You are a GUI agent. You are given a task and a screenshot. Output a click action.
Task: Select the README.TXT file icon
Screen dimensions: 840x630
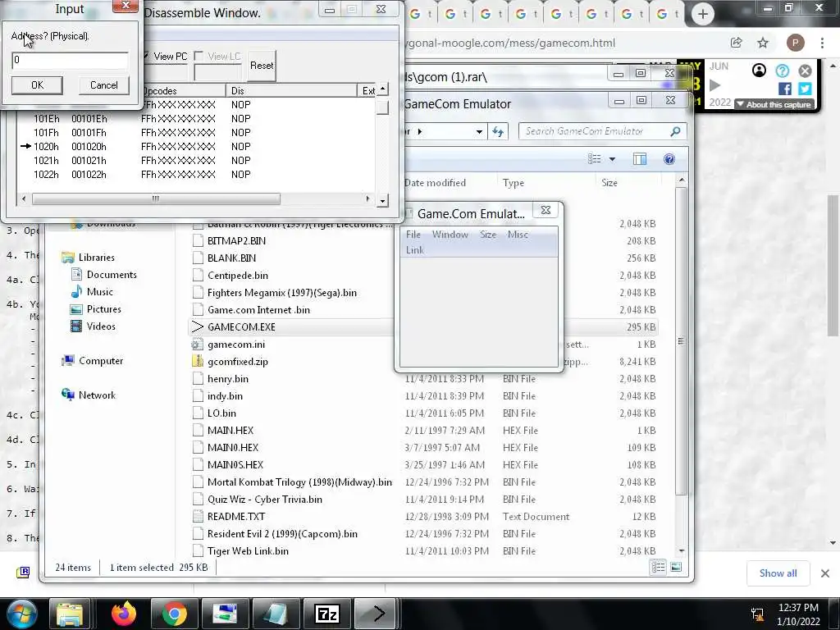click(x=198, y=517)
